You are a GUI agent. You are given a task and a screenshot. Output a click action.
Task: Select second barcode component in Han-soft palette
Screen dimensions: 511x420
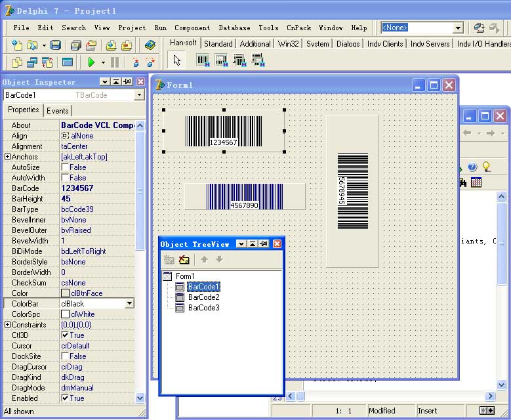click(x=221, y=60)
